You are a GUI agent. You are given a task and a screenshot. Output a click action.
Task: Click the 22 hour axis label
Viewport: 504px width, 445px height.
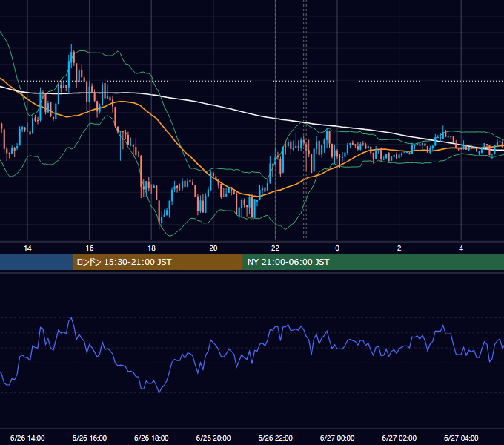(275, 248)
